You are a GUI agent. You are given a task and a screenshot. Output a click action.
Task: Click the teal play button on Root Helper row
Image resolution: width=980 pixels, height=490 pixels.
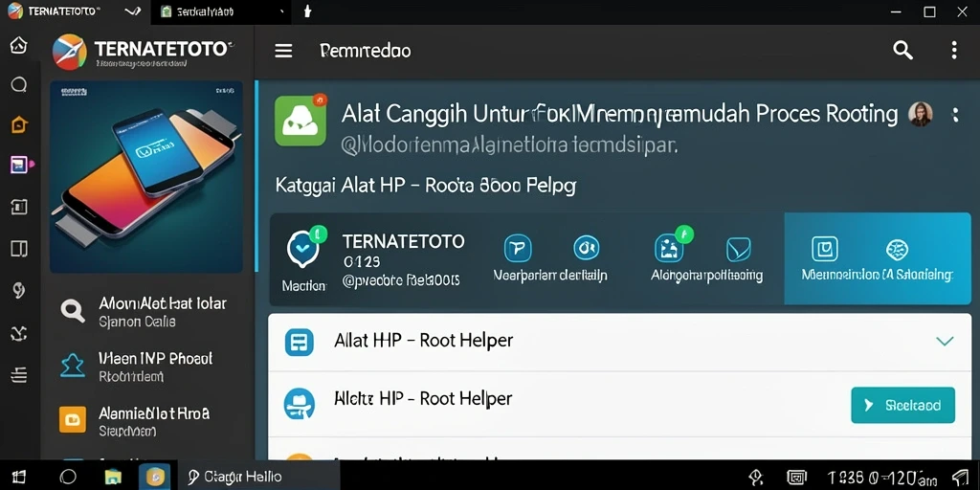pos(903,405)
